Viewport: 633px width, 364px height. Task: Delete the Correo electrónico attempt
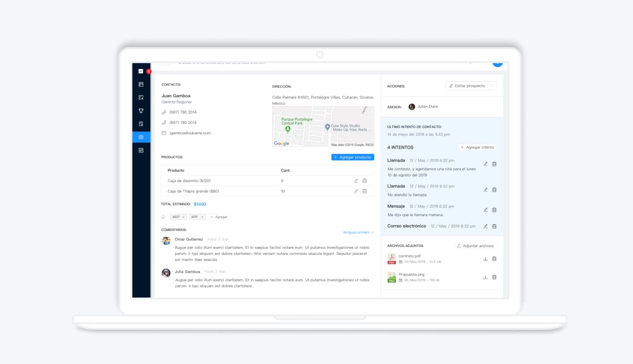[494, 226]
